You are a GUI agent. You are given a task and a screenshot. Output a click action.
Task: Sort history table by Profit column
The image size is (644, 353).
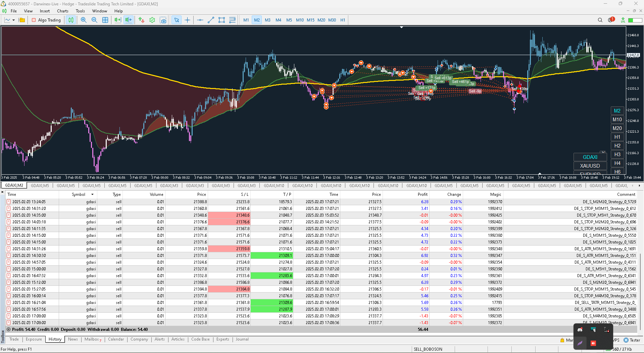pyautogui.click(x=423, y=194)
